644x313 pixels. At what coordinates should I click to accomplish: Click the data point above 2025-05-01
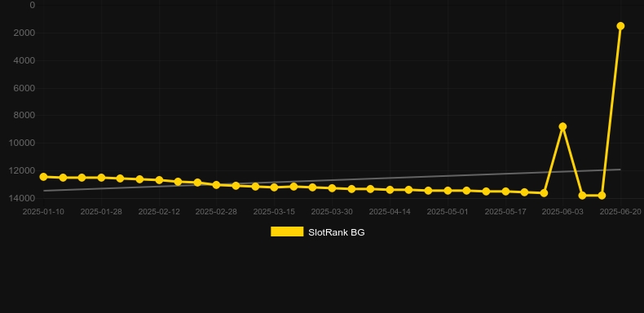click(x=448, y=191)
